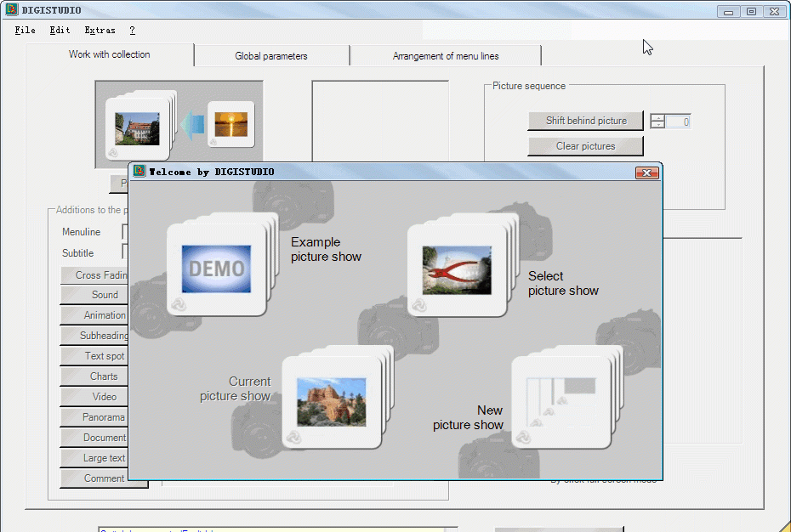Decrease the shift position spinner value

click(657, 125)
